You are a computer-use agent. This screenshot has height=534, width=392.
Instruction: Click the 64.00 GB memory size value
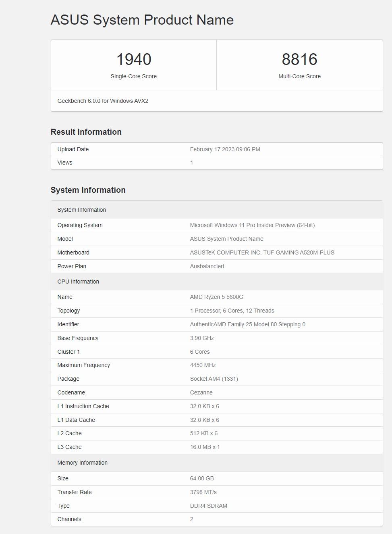click(202, 478)
